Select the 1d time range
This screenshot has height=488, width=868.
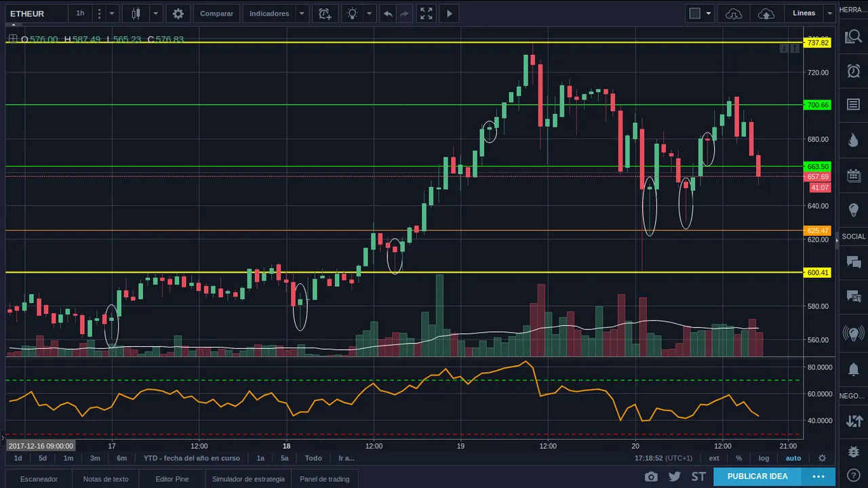tap(18, 458)
